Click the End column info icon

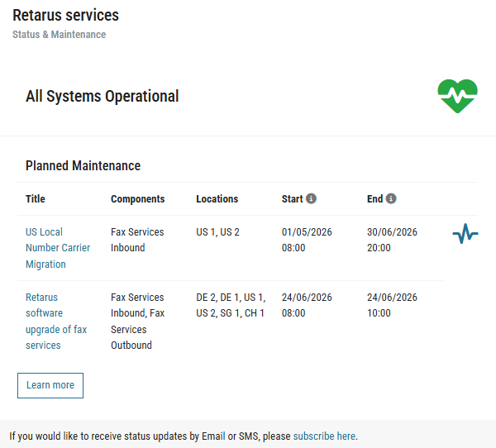391,198
